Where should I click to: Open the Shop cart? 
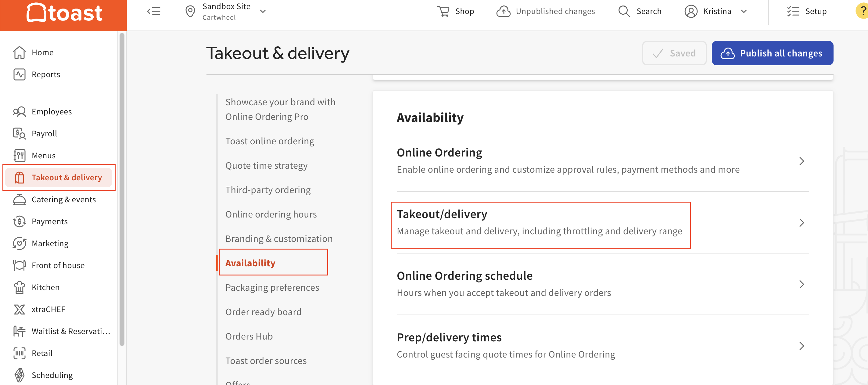[x=444, y=11]
